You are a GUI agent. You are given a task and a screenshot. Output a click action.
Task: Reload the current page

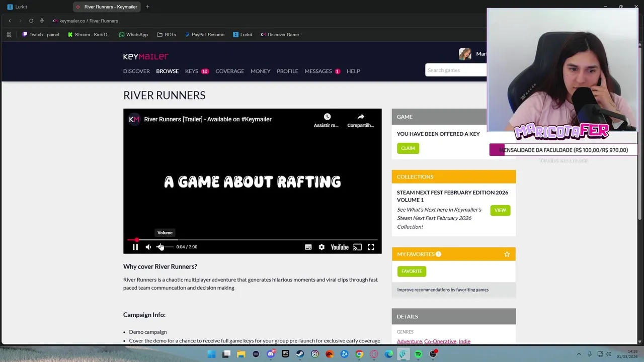(x=31, y=21)
